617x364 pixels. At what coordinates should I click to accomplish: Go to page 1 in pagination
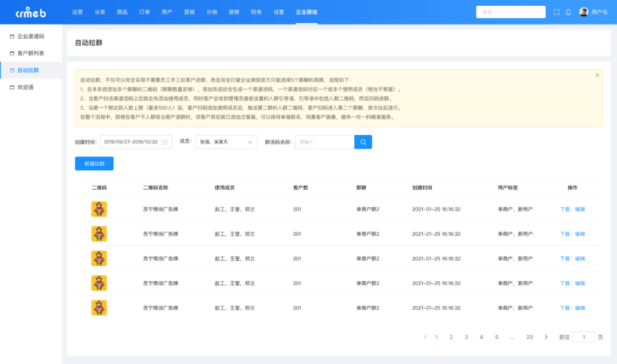(x=436, y=337)
